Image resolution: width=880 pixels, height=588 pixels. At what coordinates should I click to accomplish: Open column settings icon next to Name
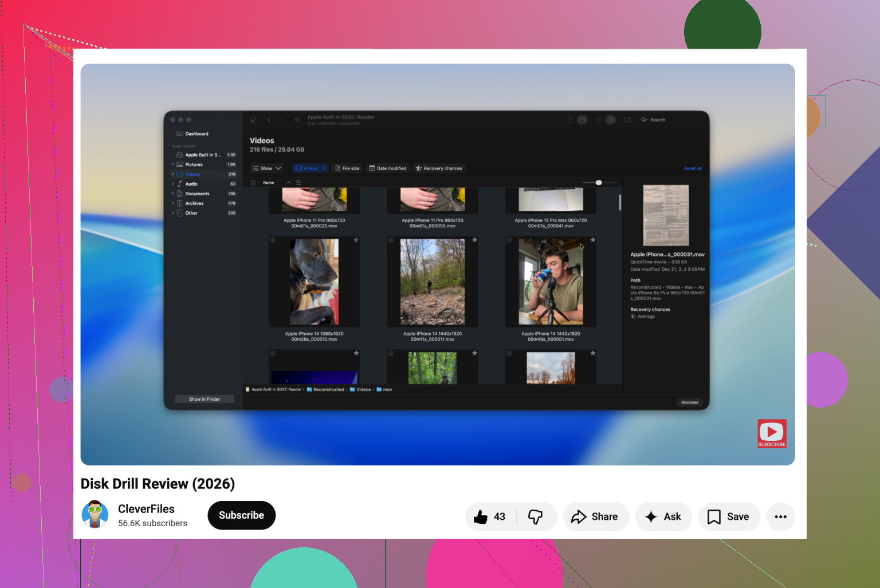298,183
